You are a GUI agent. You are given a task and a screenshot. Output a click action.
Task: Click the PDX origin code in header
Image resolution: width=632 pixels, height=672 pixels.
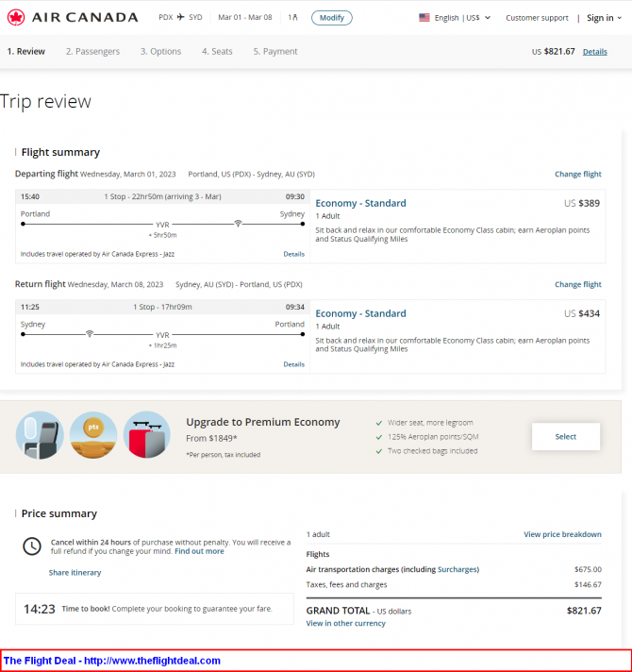(x=166, y=17)
